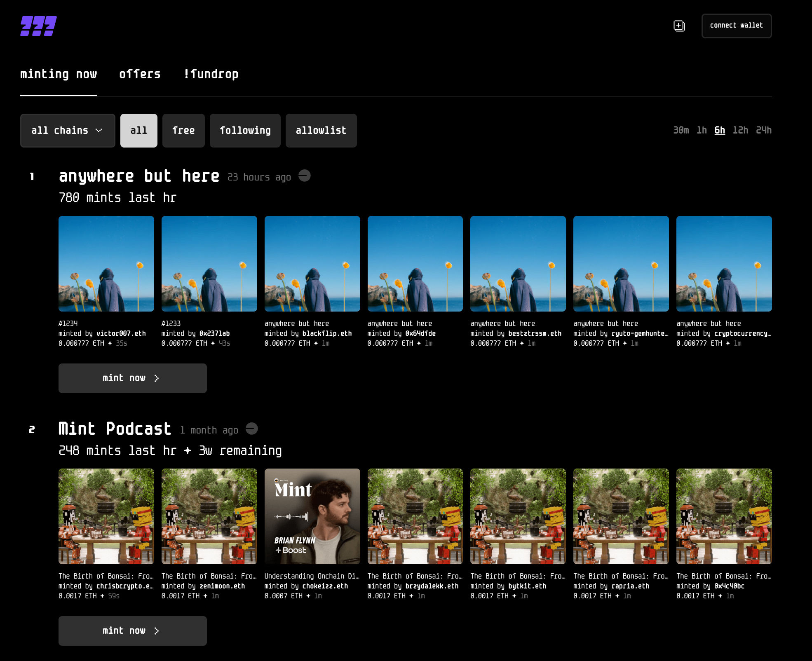This screenshot has height=661, width=812.
Task: Click the round icon beside Mint Podcast
Action: [251, 429]
